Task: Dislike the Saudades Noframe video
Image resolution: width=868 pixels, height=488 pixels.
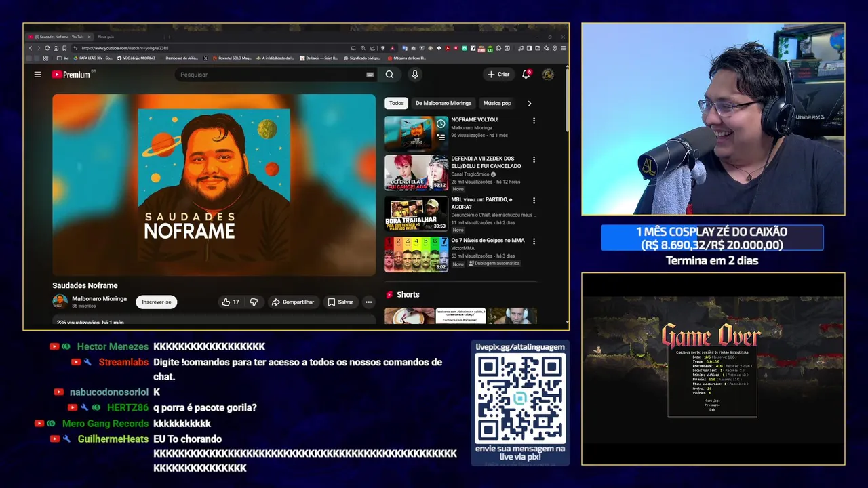Action: tap(254, 302)
